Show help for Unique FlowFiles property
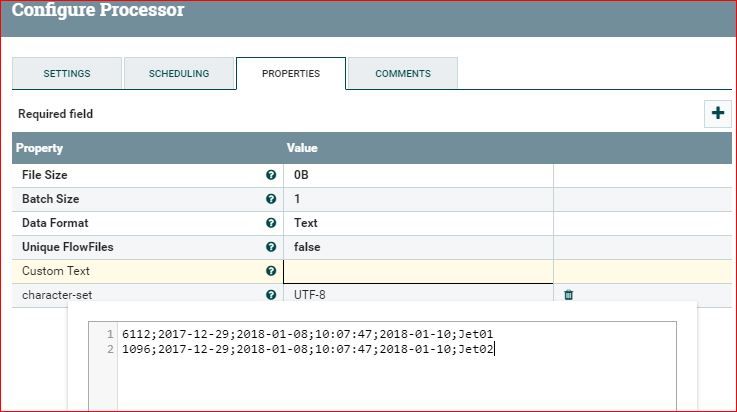This screenshot has height=412, width=737. [271, 247]
